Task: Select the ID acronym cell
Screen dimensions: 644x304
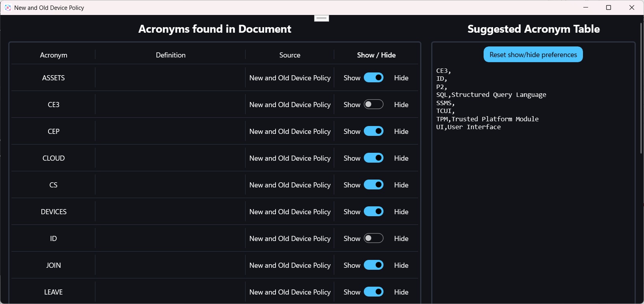Action: (54, 239)
